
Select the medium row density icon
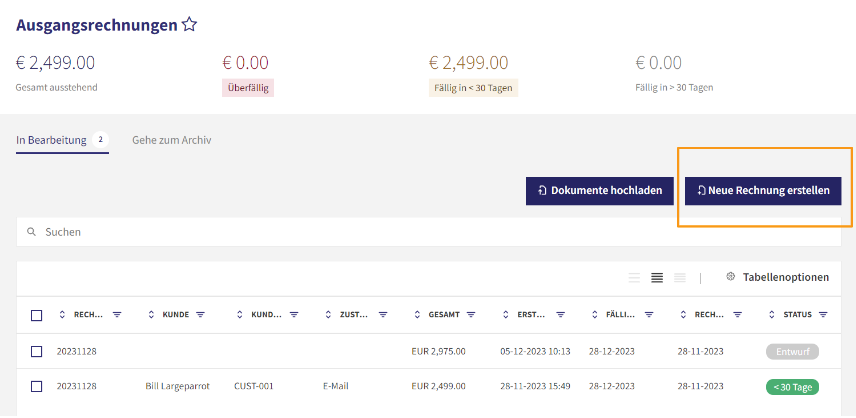point(657,278)
